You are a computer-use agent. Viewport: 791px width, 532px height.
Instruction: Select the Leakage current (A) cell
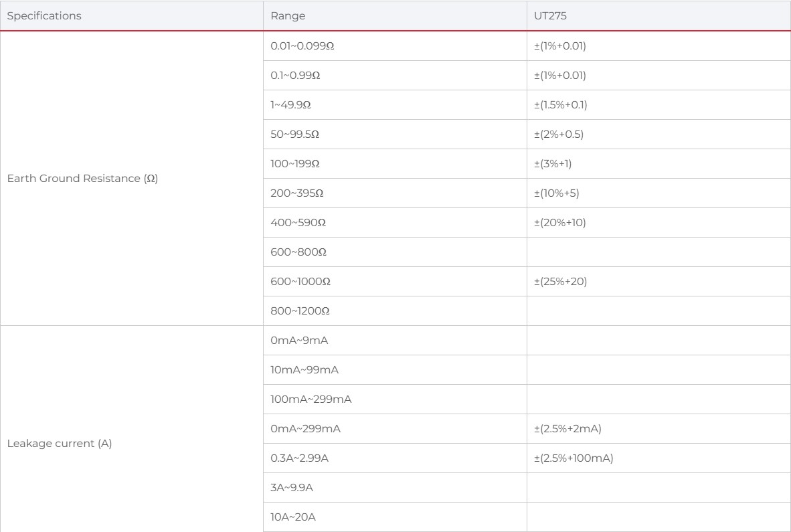pos(60,444)
